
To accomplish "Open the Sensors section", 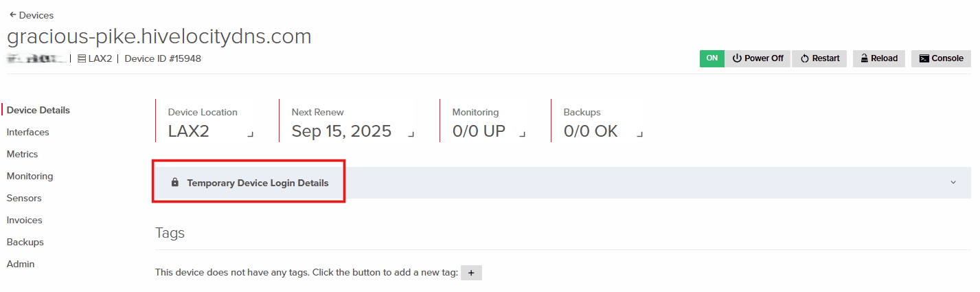I will click(24, 198).
